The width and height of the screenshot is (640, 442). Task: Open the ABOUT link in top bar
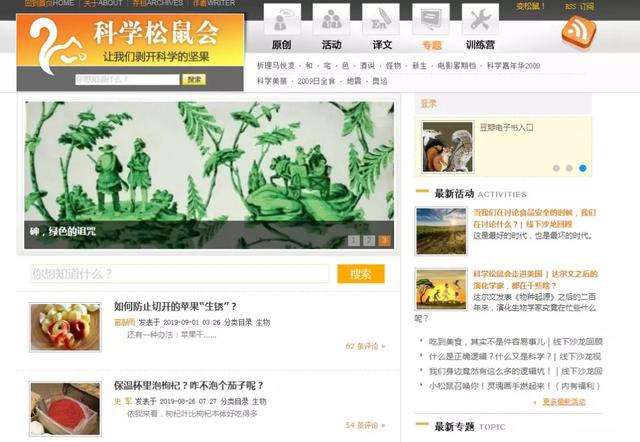pyautogui.click(x=103, y=3)
